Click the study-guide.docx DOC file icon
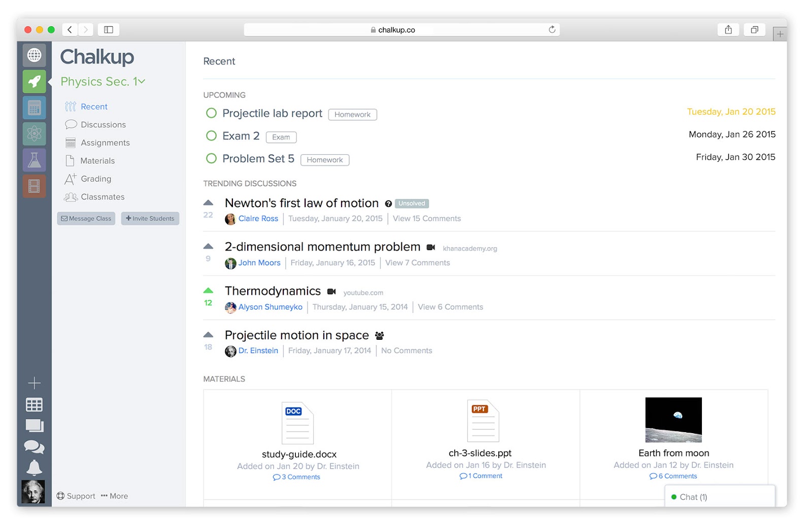 pos(297,423)
